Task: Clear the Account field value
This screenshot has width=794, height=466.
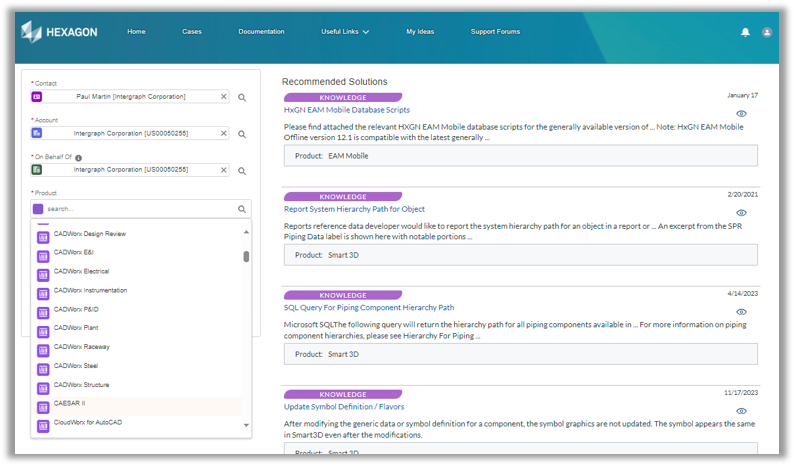Action: (224, 133)
